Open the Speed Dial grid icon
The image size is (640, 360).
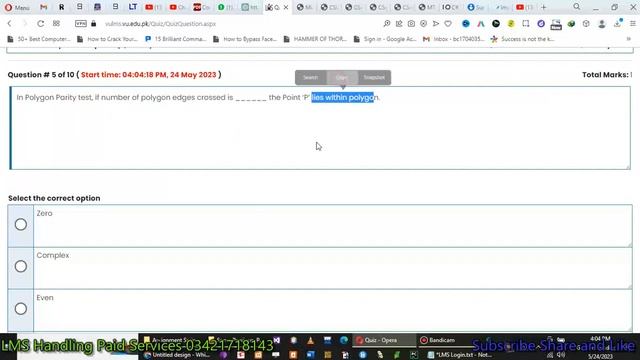tap(56, 24)
